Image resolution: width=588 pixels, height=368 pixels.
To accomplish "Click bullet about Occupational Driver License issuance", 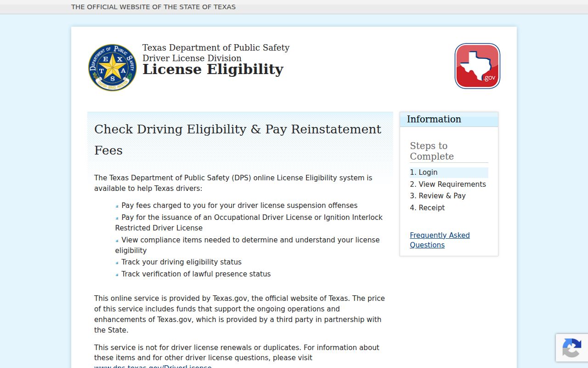I will click(x=249, y=223).
